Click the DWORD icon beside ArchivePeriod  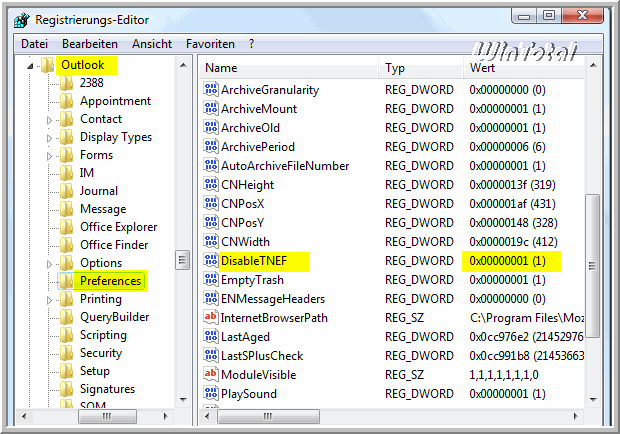(211, 146)
